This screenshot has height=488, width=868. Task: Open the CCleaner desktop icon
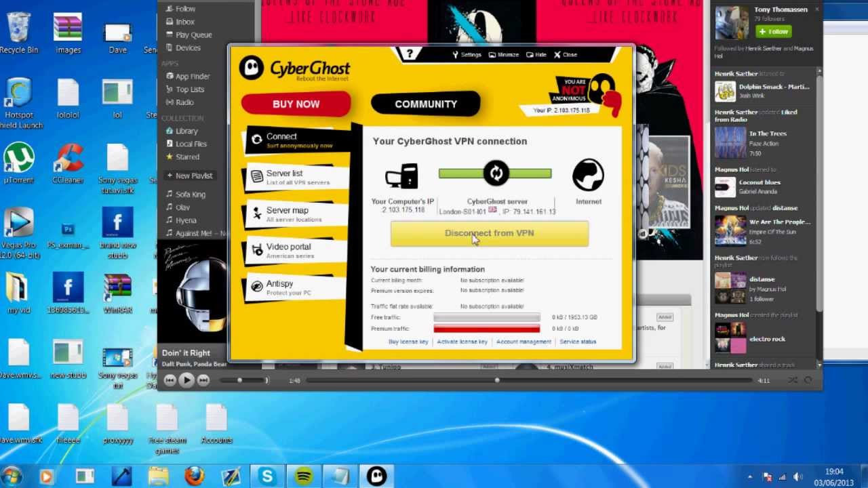coord(68,163)
